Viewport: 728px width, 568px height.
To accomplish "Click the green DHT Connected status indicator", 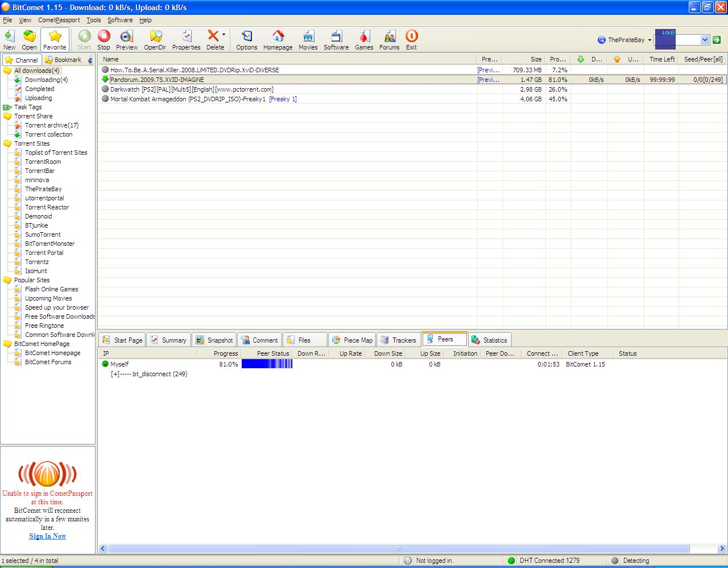I will tap(511, 561).
